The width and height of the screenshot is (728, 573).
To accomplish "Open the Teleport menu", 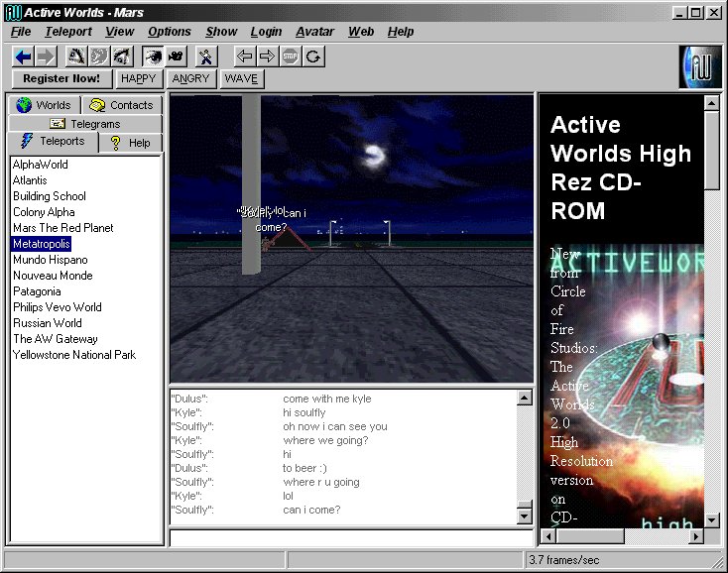I will [68, 32].
